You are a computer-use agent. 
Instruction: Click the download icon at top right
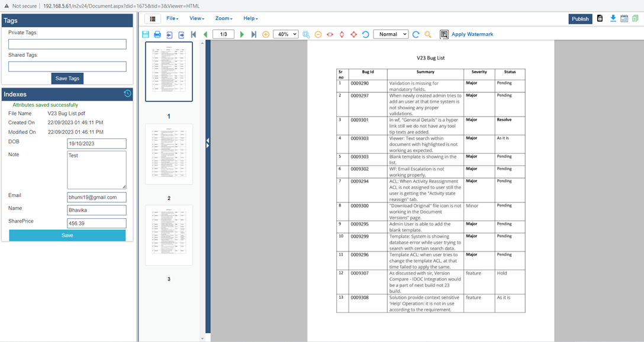coord(613,18)
